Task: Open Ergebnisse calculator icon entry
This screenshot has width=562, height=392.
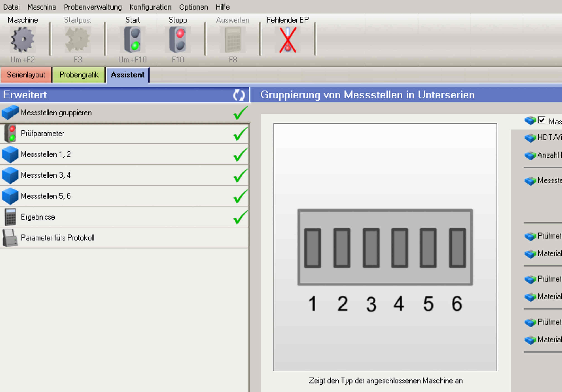Action: point(10,217)
